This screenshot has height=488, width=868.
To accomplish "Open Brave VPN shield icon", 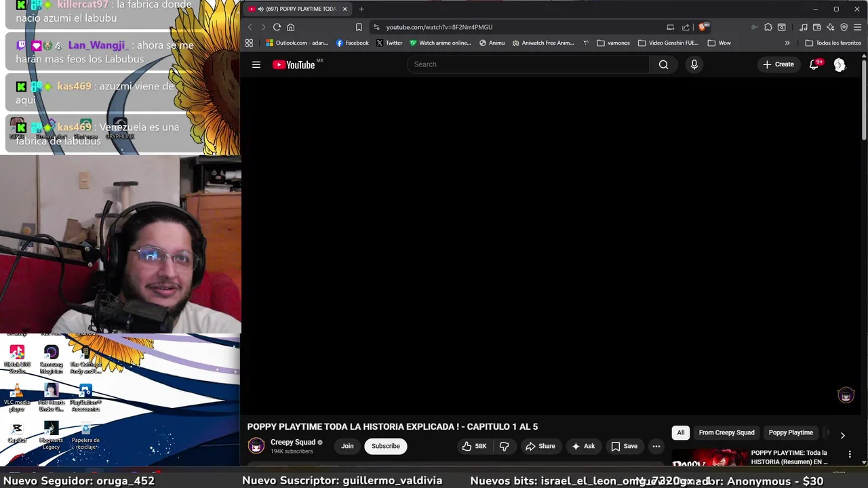I will [x=844, y=27].
